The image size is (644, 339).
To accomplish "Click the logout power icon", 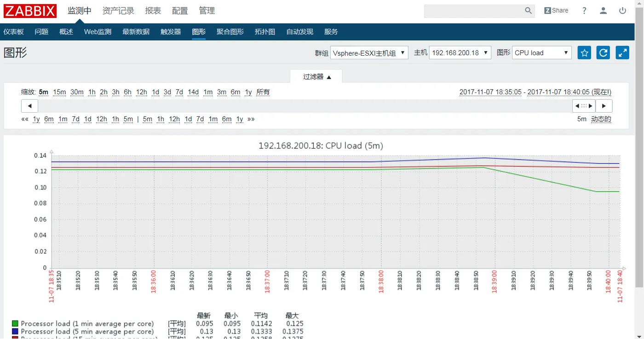I will (623, 11).
